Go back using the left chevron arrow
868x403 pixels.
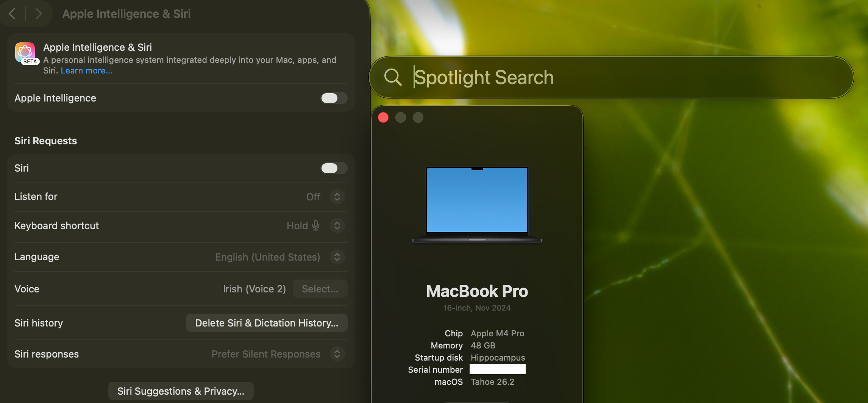click(x=12, y=14)
